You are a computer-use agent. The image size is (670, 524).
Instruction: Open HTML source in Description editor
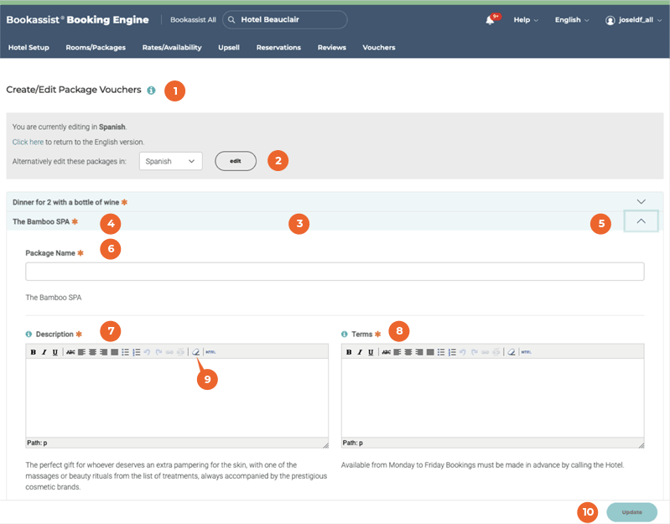[211, 352]
